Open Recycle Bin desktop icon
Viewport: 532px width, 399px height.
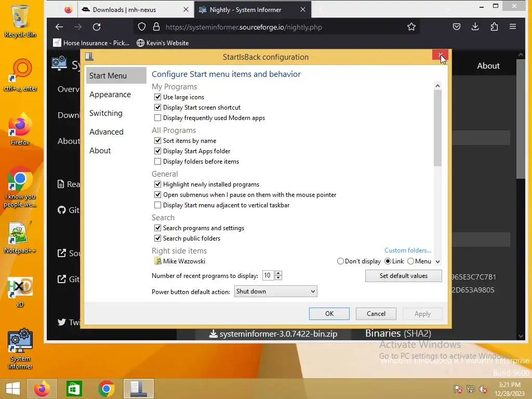pos(20,21)
